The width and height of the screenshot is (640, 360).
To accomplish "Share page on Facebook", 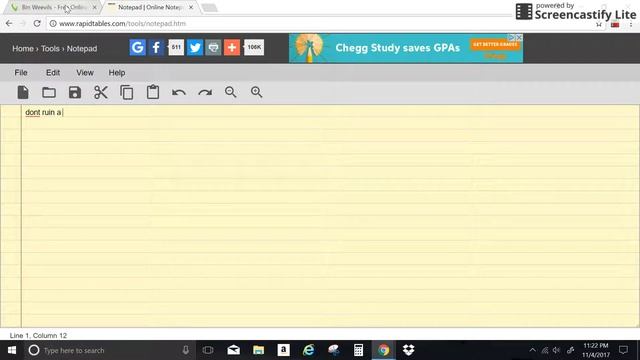I will (x=156, y=47).
